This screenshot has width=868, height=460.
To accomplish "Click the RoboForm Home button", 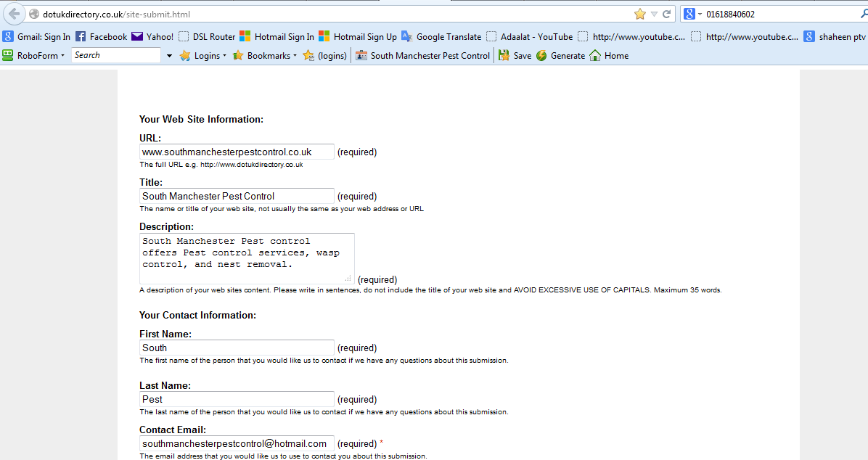I will coord(610,55).
